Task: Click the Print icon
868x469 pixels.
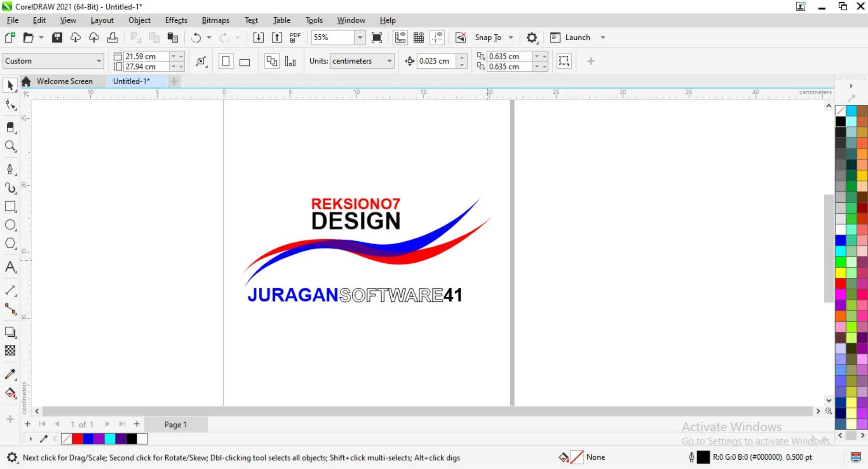Action: coord(112,37)
